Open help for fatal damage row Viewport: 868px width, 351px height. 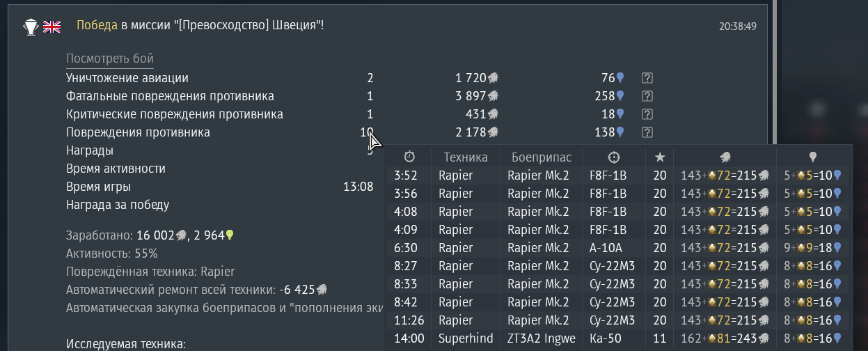647,96
